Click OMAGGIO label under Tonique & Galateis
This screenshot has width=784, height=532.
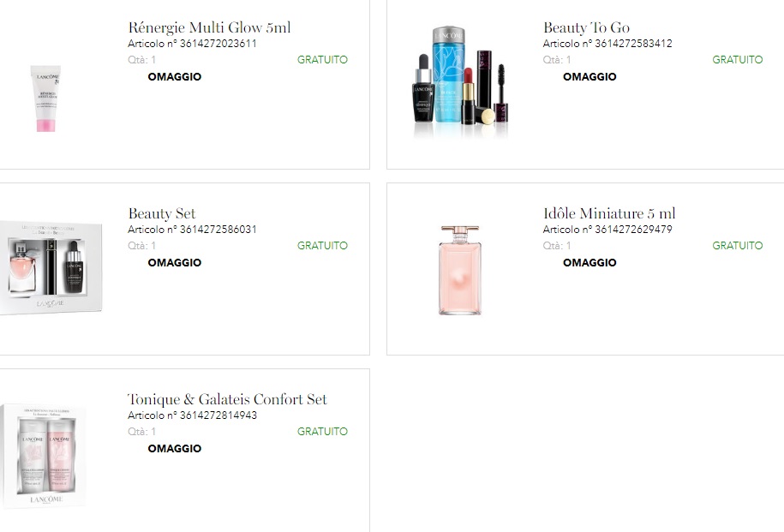click(x=175, y=449)
